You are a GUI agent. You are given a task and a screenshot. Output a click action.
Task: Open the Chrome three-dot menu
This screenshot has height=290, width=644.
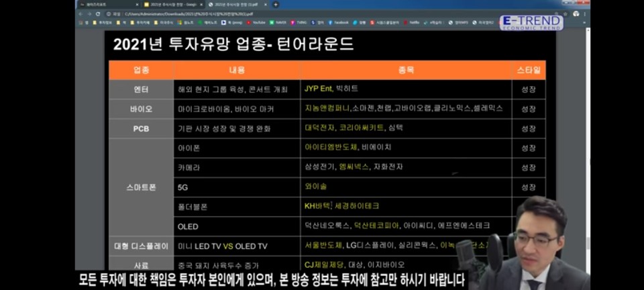(x=585, y=13)
